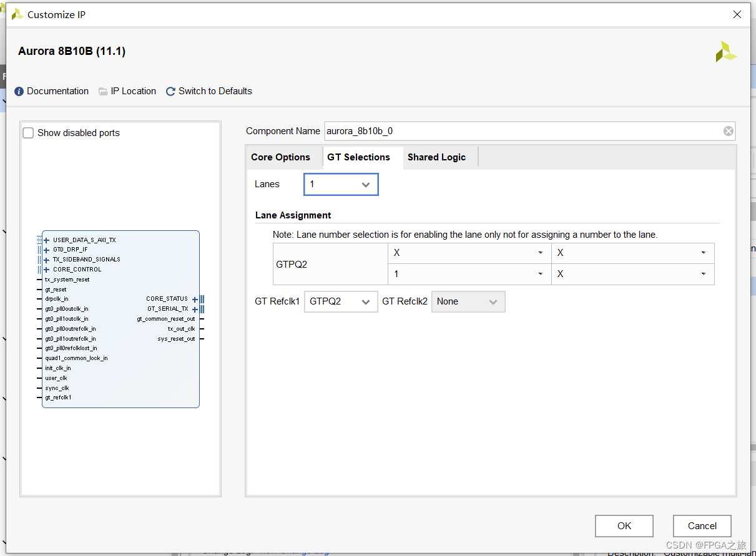Expand the CORE_CONTROL port plus icon
This screenshot has height=556, width=756.
tap(46, 270)
